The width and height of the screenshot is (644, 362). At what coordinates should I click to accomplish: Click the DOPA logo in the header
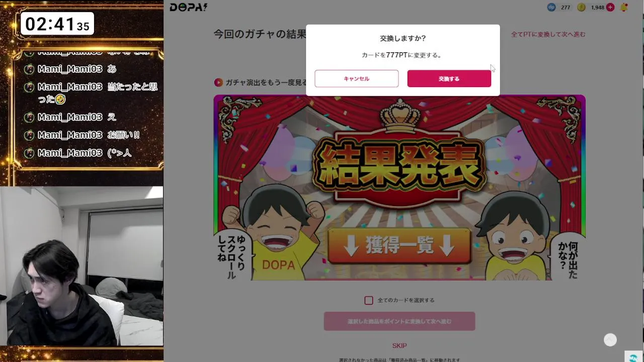[x=188, y=7]
